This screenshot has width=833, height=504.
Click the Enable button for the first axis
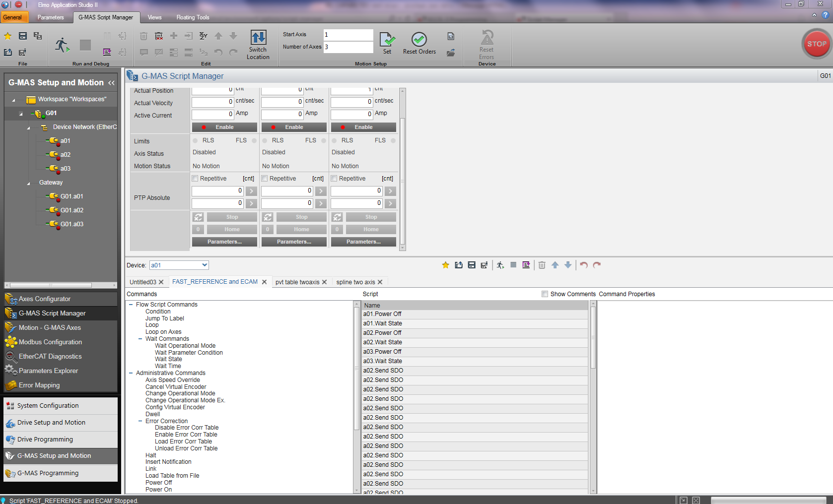224,127
